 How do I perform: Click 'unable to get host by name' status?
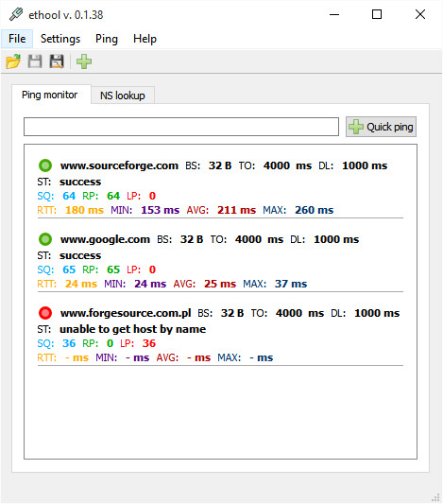click(x=132, y=329)
